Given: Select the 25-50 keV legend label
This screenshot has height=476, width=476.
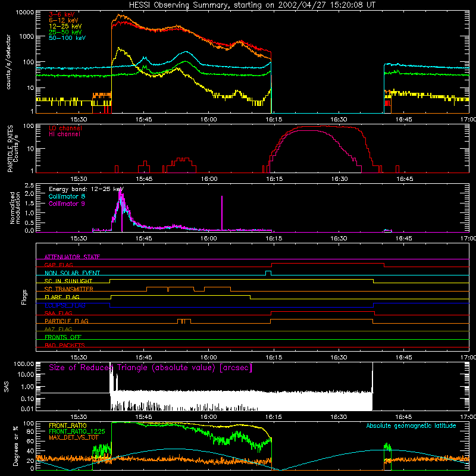Looking at the screenshot, I should point(65,32).
